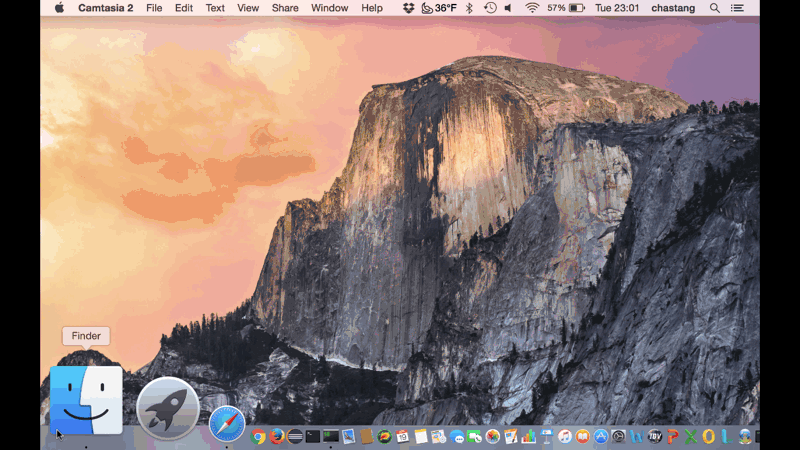Open iTunes from the Dock
The height and width of the screenshot is (450, 800).
coord(564,436)
